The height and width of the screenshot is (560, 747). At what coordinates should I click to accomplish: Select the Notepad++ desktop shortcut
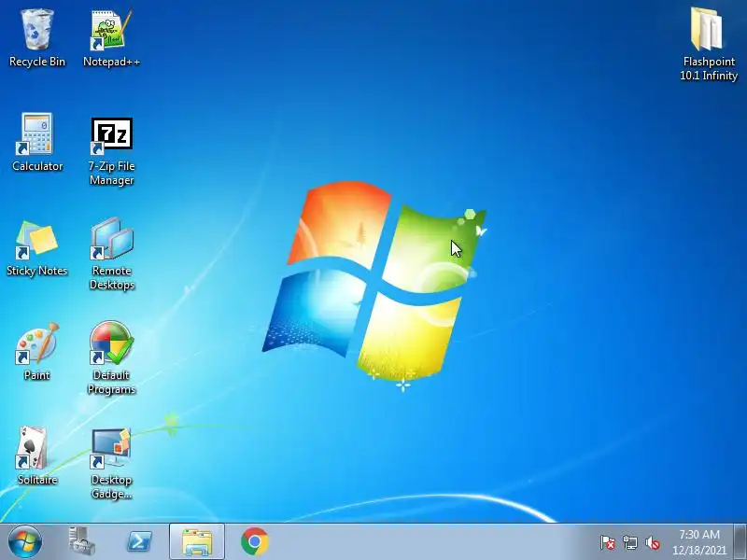(111, 38)
